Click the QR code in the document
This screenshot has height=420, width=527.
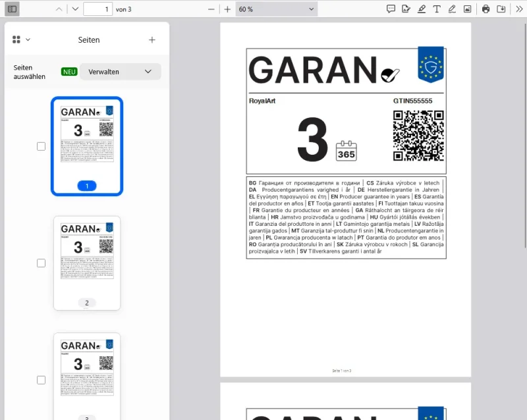pos(418,136)
